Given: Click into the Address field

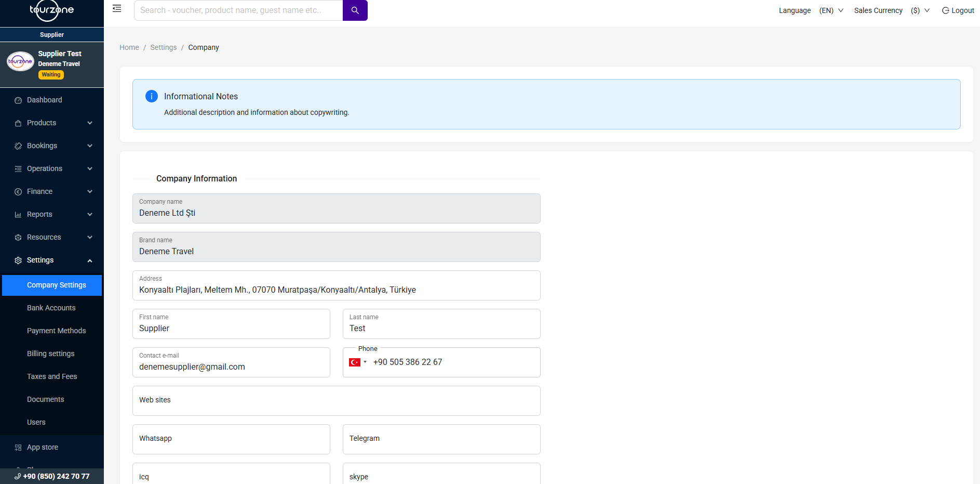Looking at the screenshot, I should (x=337, y=285).
